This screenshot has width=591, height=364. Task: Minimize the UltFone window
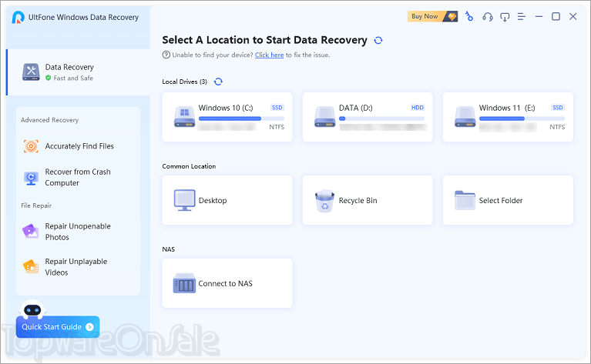click(539, 17)
